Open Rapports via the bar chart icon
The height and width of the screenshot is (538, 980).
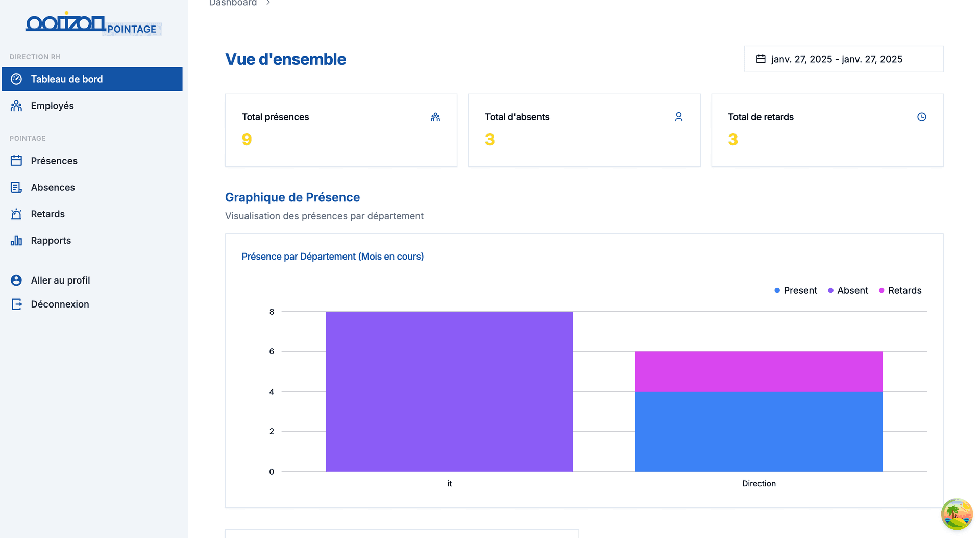(x=16, y=240)
